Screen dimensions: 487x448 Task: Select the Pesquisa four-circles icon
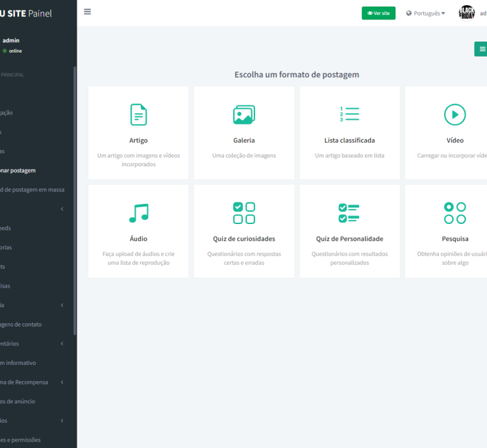(455, 213)
